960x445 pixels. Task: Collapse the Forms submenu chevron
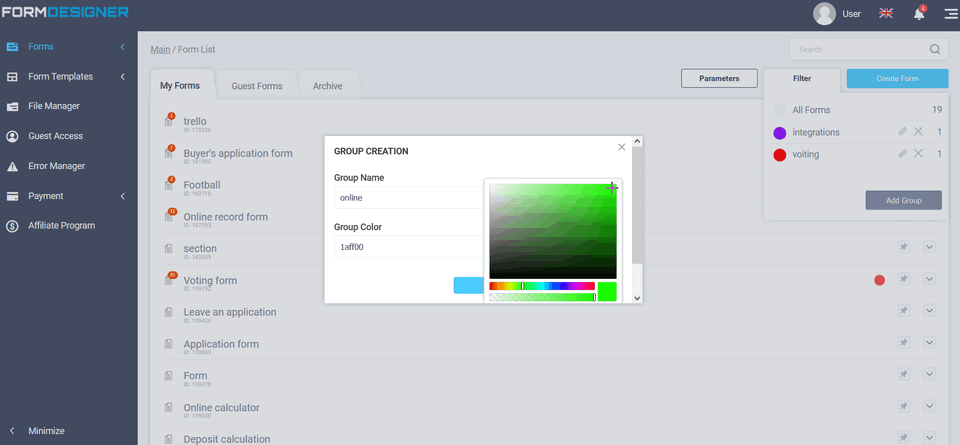click(x=122, y=47)
